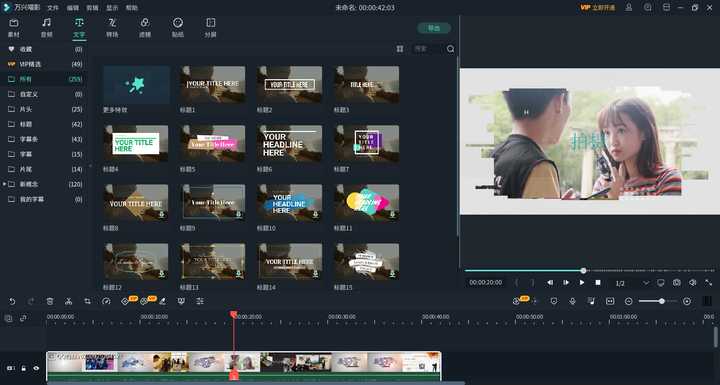Select the video clip on timeline
The height and width of the screenshot is (385, 720).
243,366
